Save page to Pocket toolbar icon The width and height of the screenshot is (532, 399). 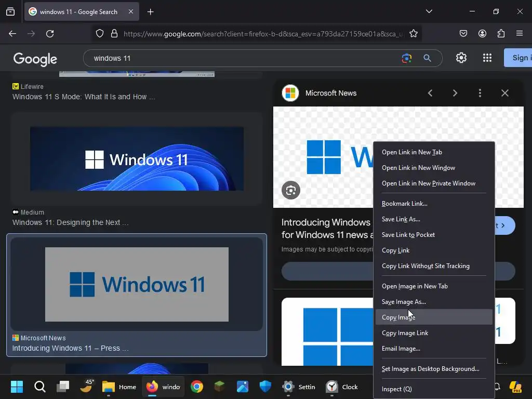pos(463,33)
